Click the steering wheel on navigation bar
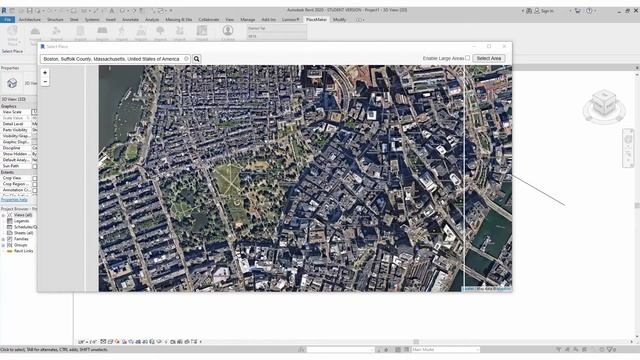This screenshot has width=640, height=360. 628,140
